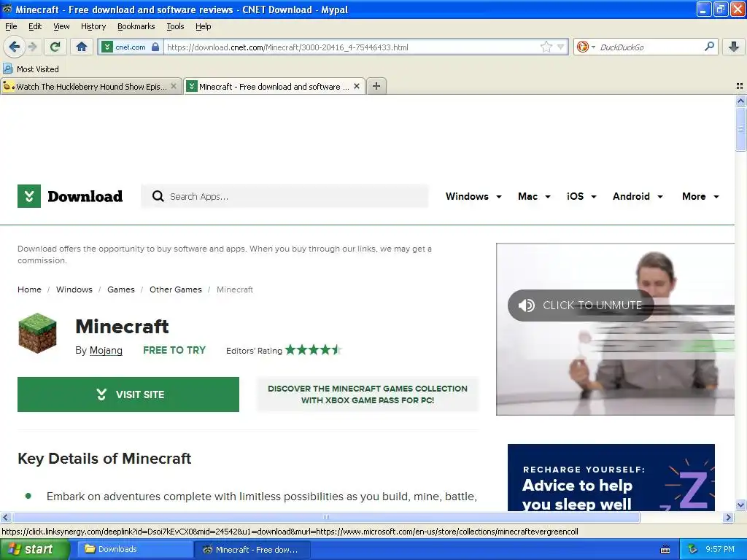Expand the More navigation dropdown
This screenshot has width=747, height=560.
tap(700, 196)
